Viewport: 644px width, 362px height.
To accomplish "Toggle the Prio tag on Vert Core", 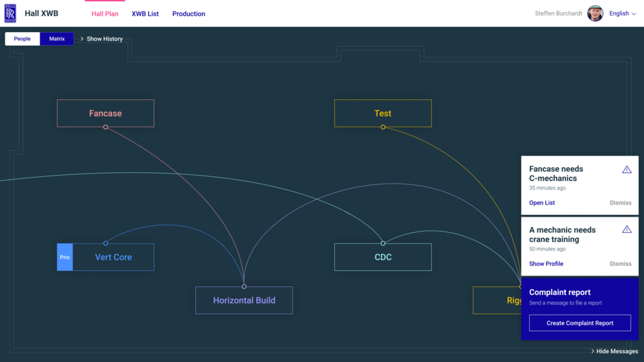I will 65,257.
